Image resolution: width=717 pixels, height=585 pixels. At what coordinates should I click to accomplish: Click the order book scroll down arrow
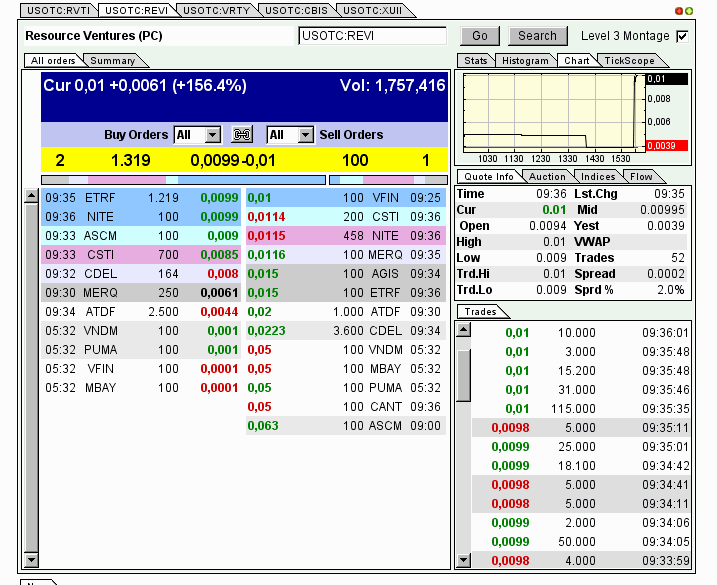(31, 559)
